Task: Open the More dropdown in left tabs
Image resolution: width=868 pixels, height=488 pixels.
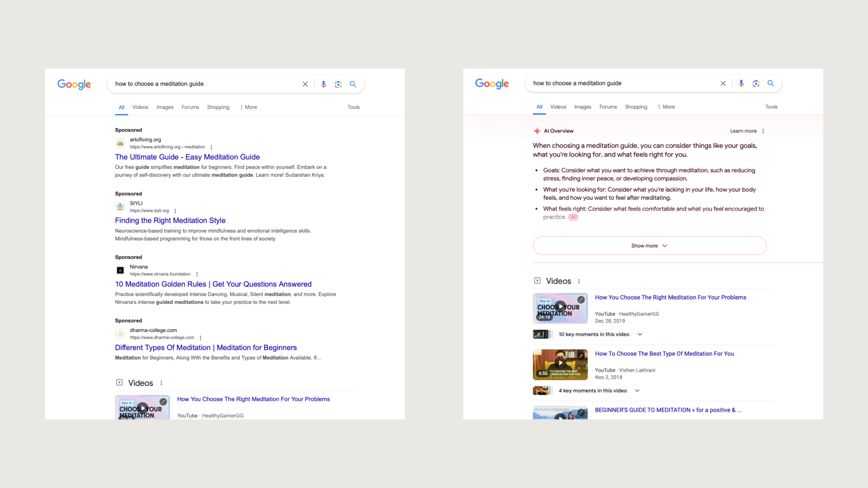Action: point(248,107)
